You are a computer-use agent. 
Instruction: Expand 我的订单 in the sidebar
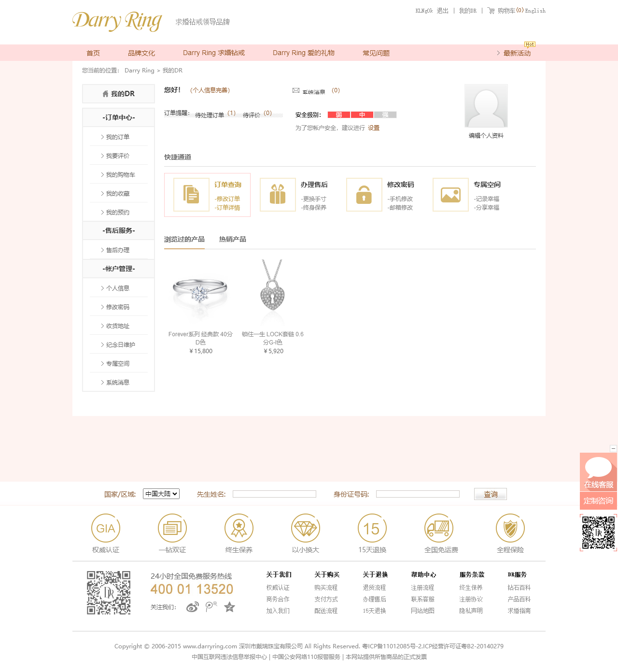click(x=118, y=137)
